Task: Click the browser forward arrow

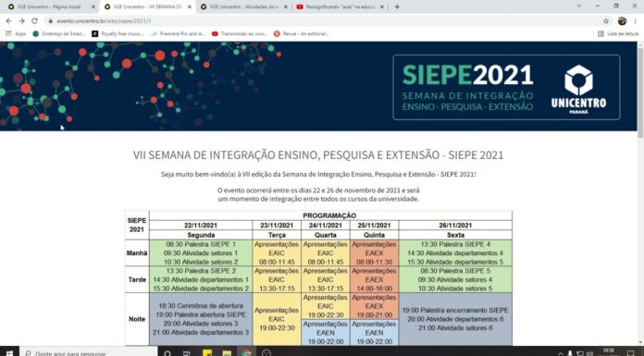Action: 21,21
